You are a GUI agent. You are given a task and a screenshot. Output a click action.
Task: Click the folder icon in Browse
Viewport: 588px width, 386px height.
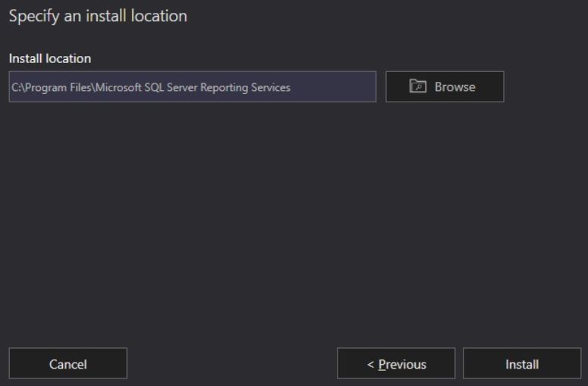418,86
